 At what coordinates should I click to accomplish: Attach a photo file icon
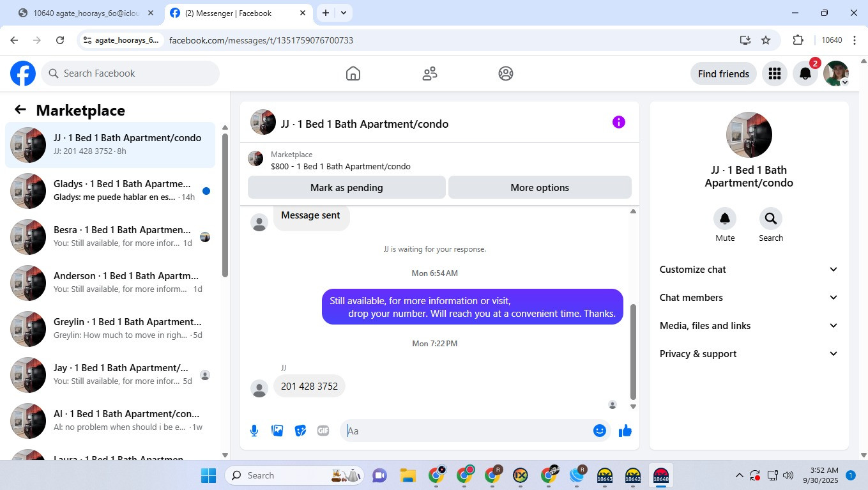[x=277, y=431]
